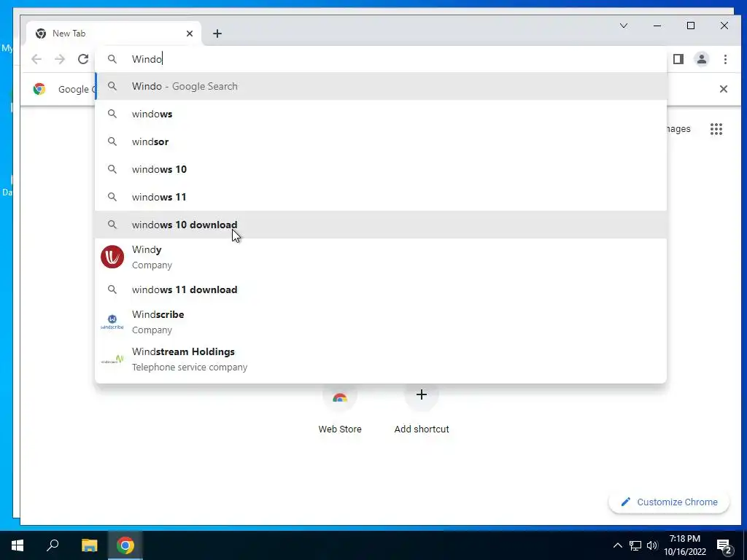Open the tab search chevron in title bar
This screenshot has width=747, height=560.
[x=624, y=26]
